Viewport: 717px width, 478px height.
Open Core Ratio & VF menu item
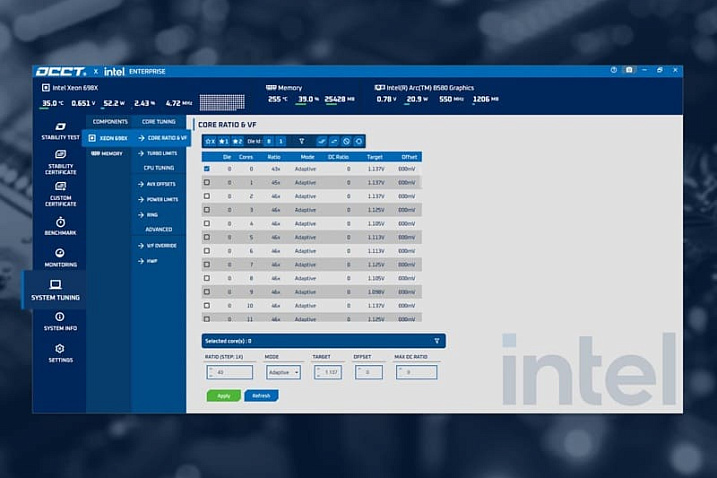162,138
